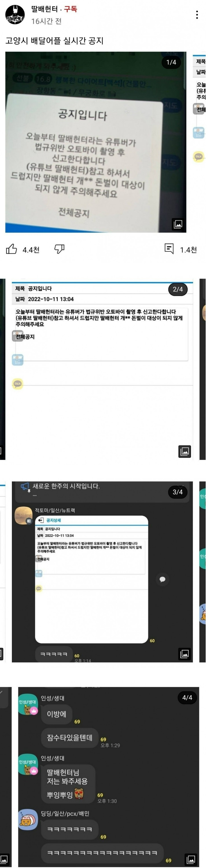Screen dimensions: 208x868
Task: Click the 1/4 image counter badge
Action: point(171,62)
